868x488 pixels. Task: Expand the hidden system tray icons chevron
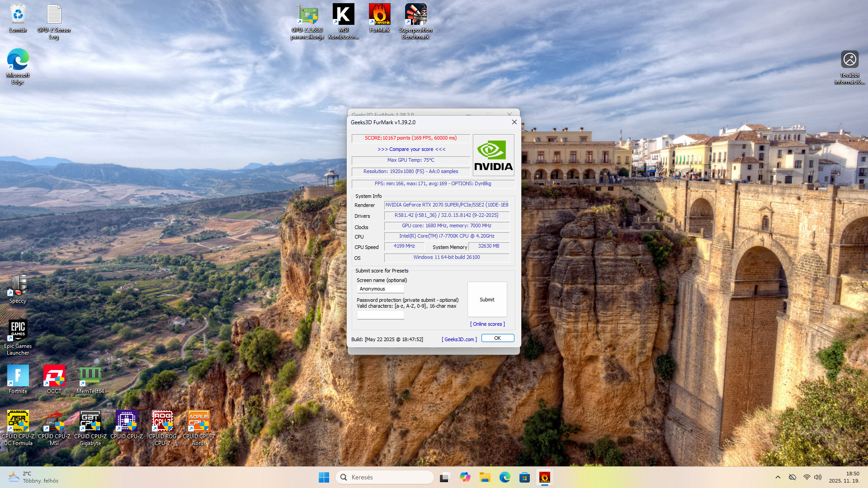click(778, 477)
